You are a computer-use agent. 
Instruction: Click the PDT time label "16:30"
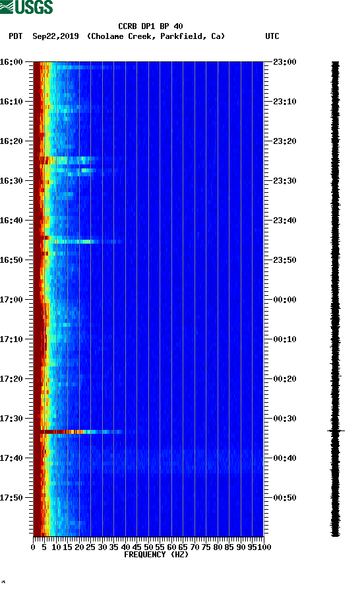tap(11, 181)
